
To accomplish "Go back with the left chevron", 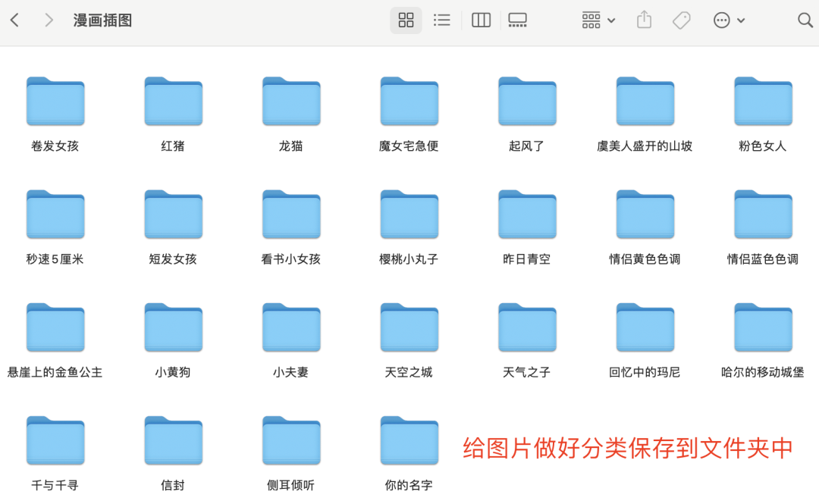I will 14,20.
